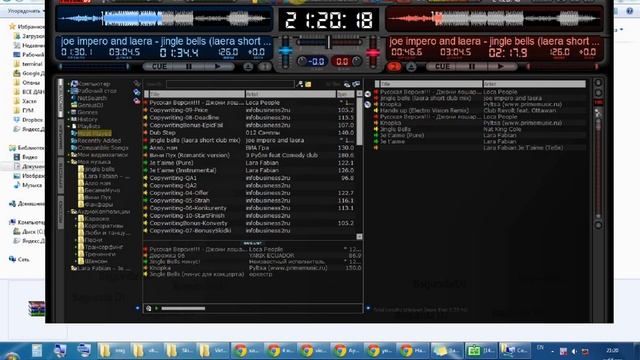Play the right deck track
The image size is (640, 360).
coord(501,67)
